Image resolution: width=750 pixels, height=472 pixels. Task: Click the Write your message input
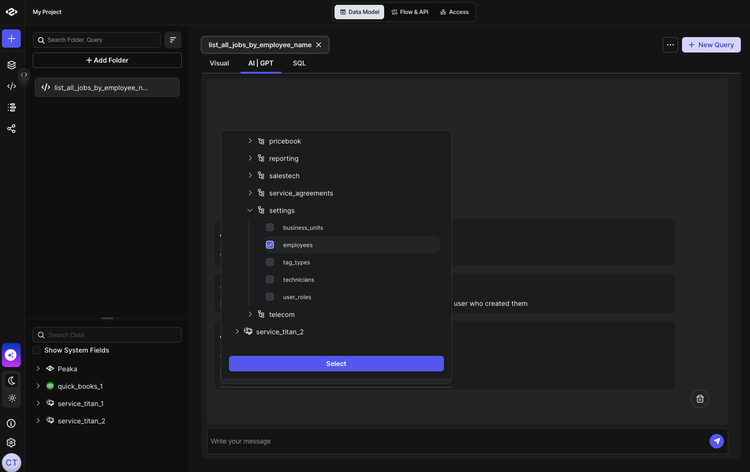tap(450, 441)
